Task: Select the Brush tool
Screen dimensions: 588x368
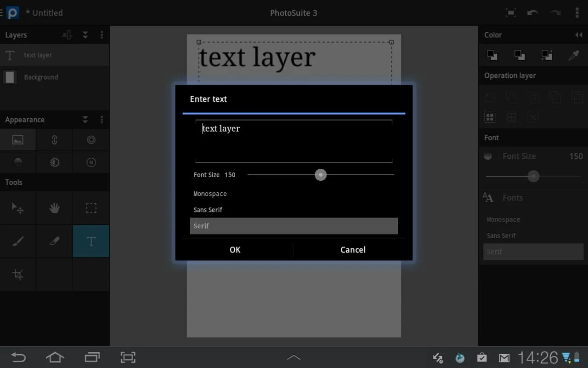Action: pos(18,241)
